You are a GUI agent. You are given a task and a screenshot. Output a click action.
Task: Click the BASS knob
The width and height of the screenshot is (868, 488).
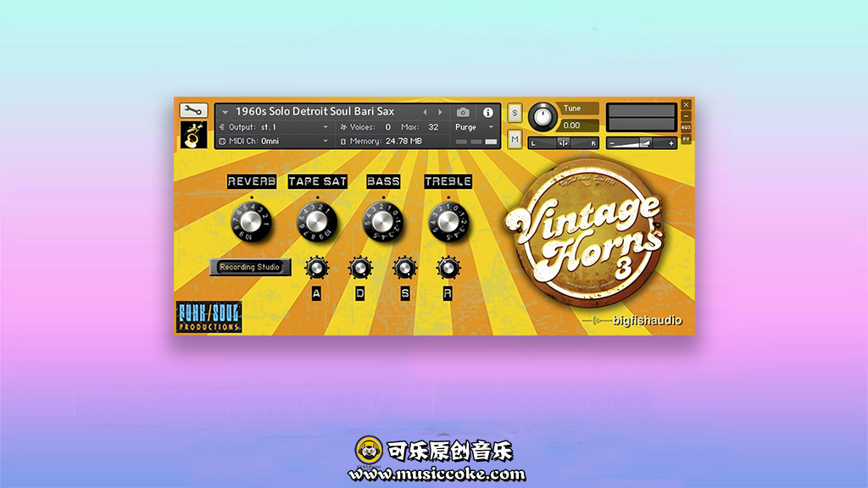point(382,222)
